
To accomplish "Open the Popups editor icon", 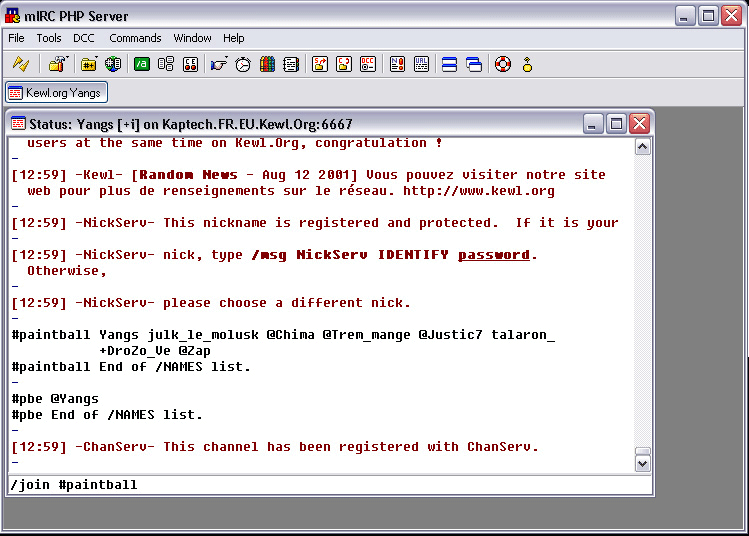I will [x=166, y=64].
